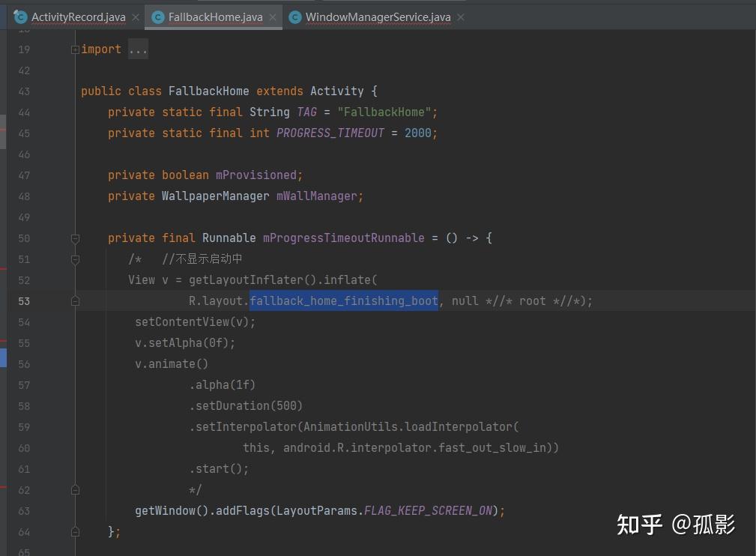Switch to the WindowManagerService.java tab
756x556 pixels.
pyautogui.click(x=377, y=16)
